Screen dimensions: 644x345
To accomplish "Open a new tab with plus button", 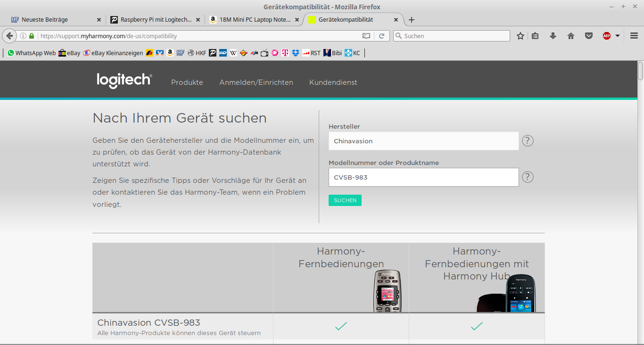I will coord(412,20).
